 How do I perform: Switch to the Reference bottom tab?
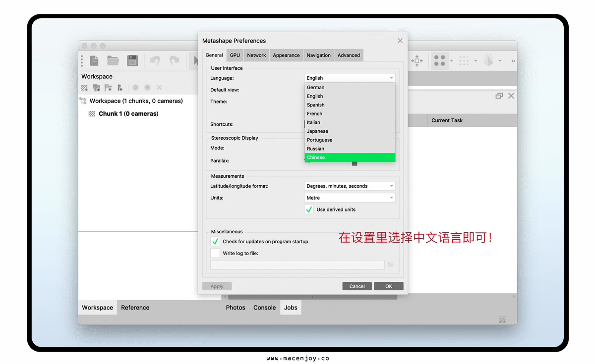pyautogui.click(x=135, y=308)
